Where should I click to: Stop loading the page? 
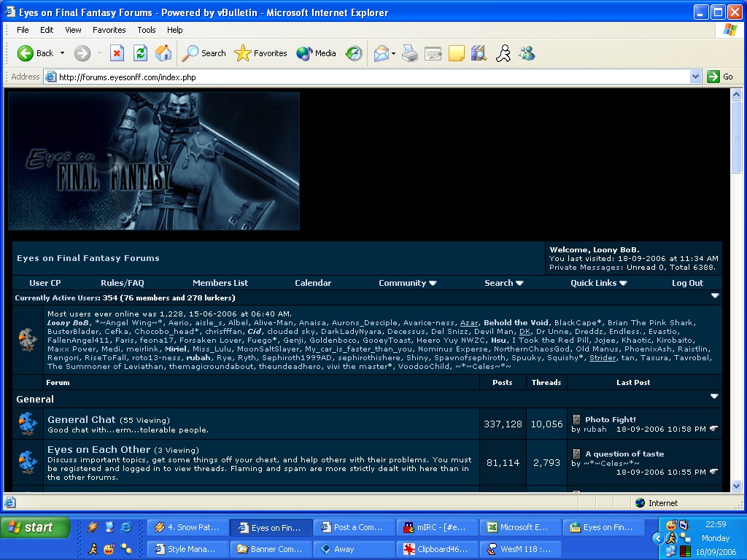117,53
